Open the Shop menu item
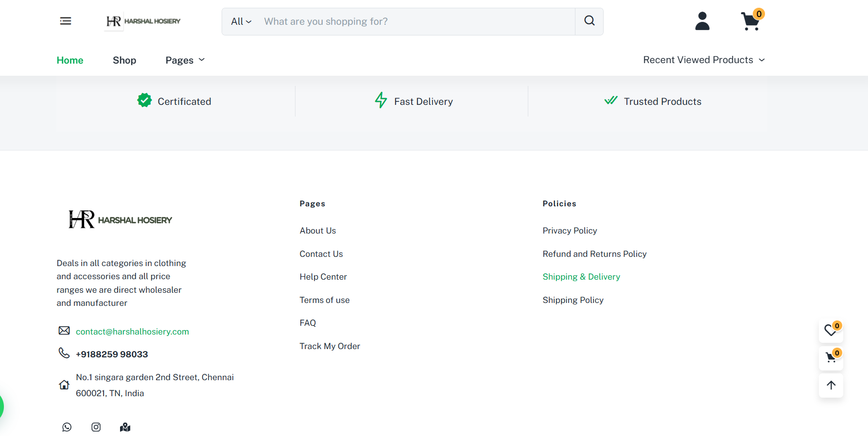This screenshot has height=436, width=868. pos(124,60)
